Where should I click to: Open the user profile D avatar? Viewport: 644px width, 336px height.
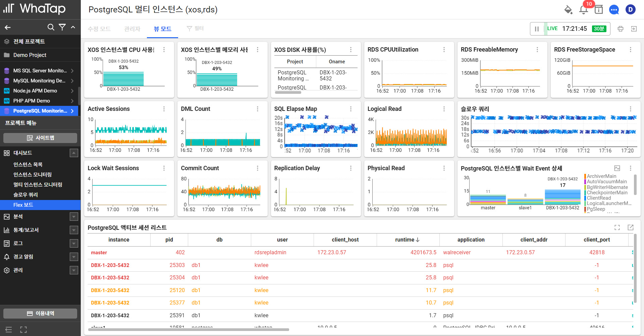pos(631,9)
